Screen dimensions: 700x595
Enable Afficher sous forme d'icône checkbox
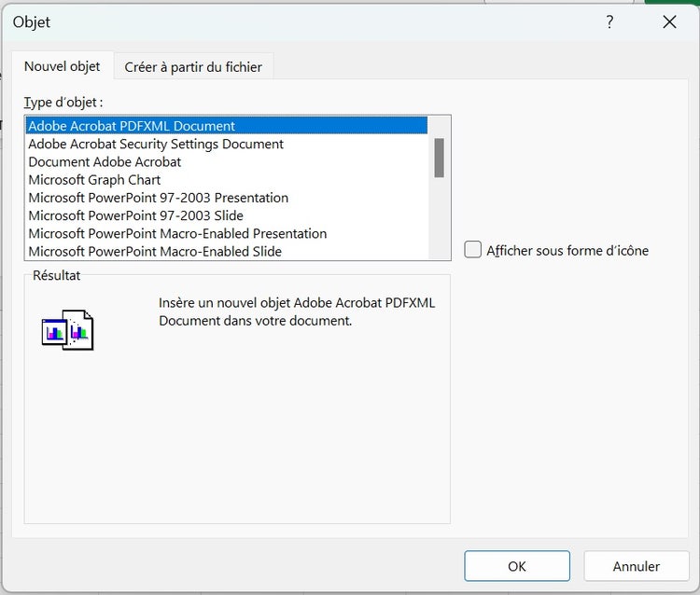click(x=473, y=250)
